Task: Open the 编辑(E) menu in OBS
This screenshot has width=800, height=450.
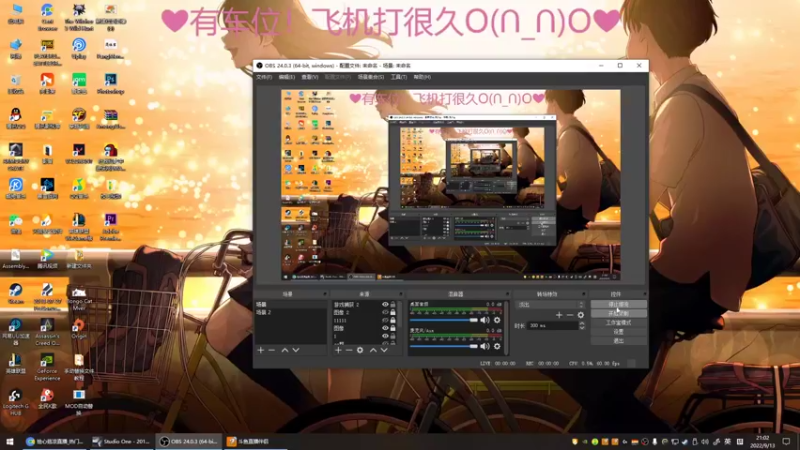Action: tap(287, 77)
